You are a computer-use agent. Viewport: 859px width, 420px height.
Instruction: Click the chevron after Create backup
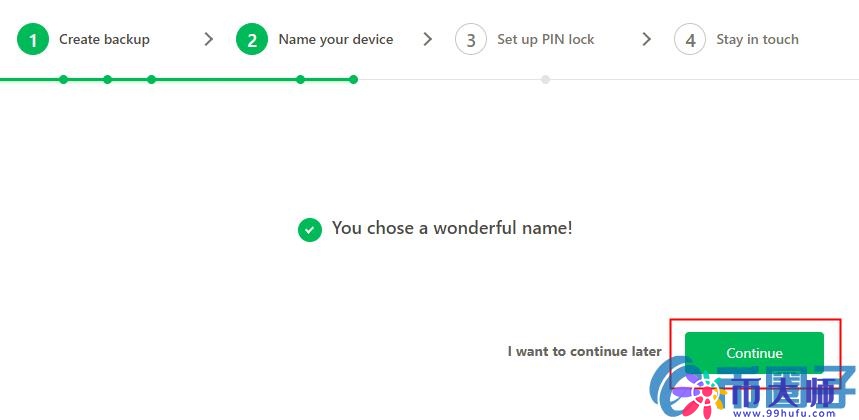(x=208, y=39)
